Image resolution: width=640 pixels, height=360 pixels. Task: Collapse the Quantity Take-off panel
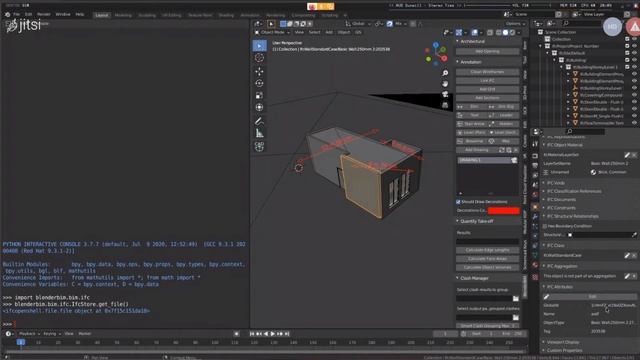click(x=476, y=221)
